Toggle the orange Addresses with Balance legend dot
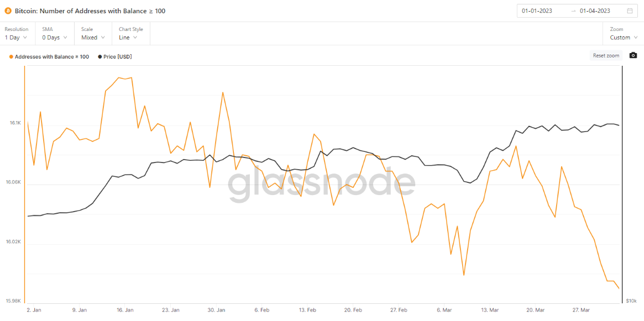644x321 pixels. [11, 57]
